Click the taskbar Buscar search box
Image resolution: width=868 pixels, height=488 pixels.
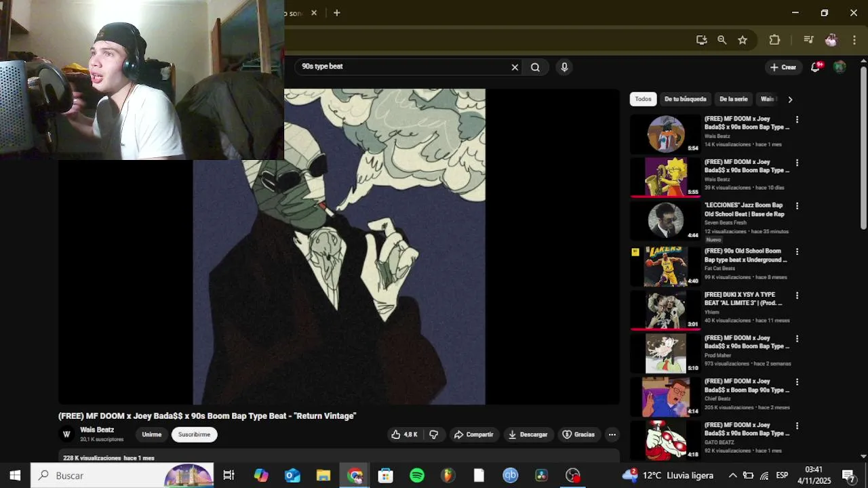(122, 476)
